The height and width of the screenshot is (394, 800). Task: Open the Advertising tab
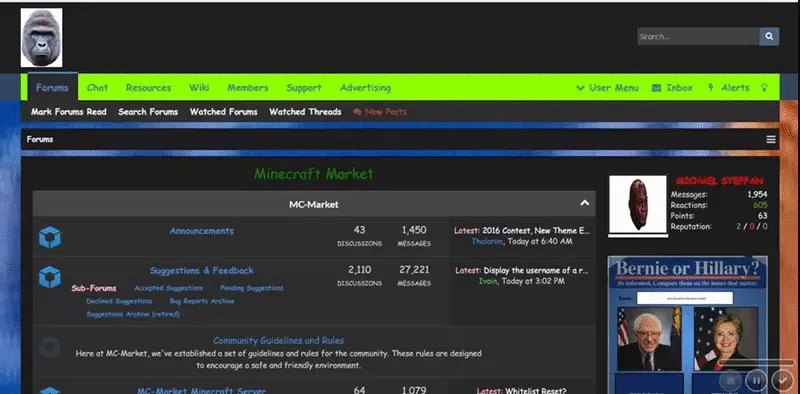(x=365, y=88)
